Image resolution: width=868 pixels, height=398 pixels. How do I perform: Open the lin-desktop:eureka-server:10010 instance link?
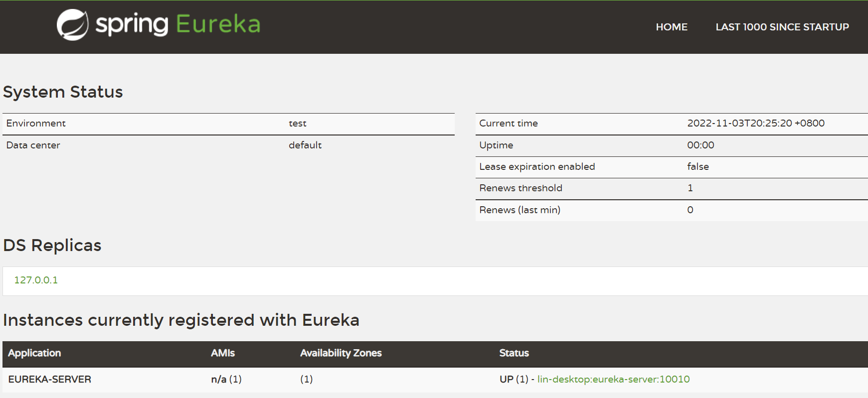[614, 379]
